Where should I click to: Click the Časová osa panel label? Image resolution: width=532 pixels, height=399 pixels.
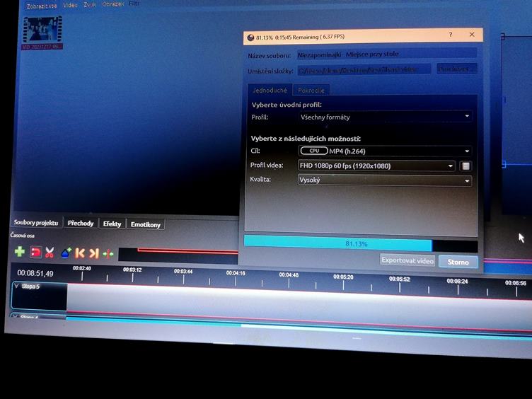tap(22, 235)
